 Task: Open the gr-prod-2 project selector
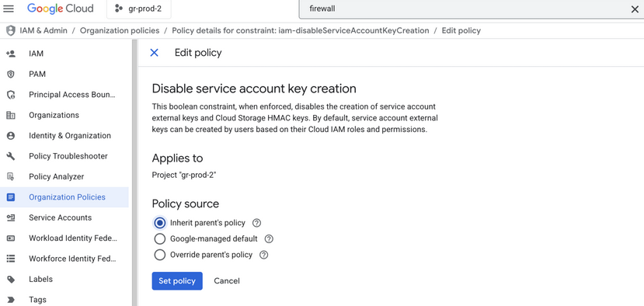(139, 9)
